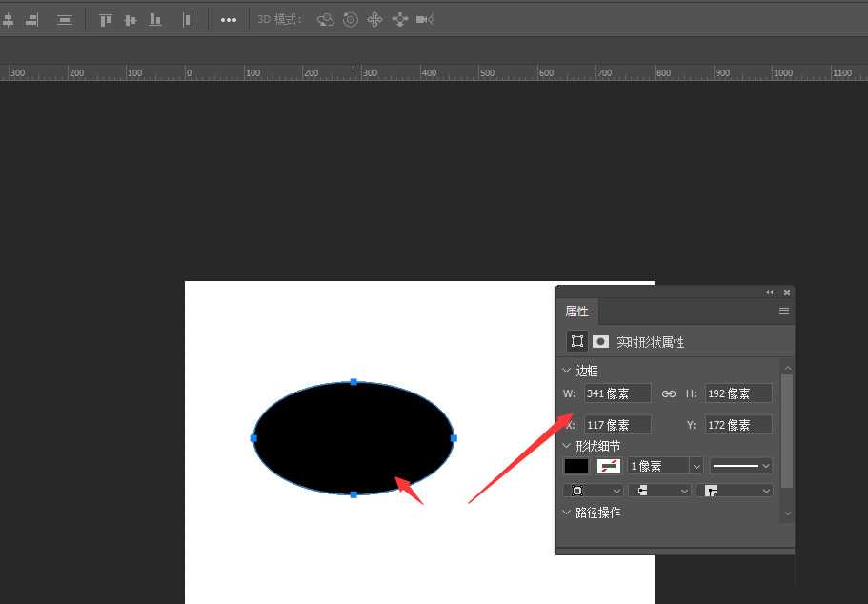Screen dimensions: 868x604
Task: Select the align bottom edges icon
Action: [x=155, y=19]
